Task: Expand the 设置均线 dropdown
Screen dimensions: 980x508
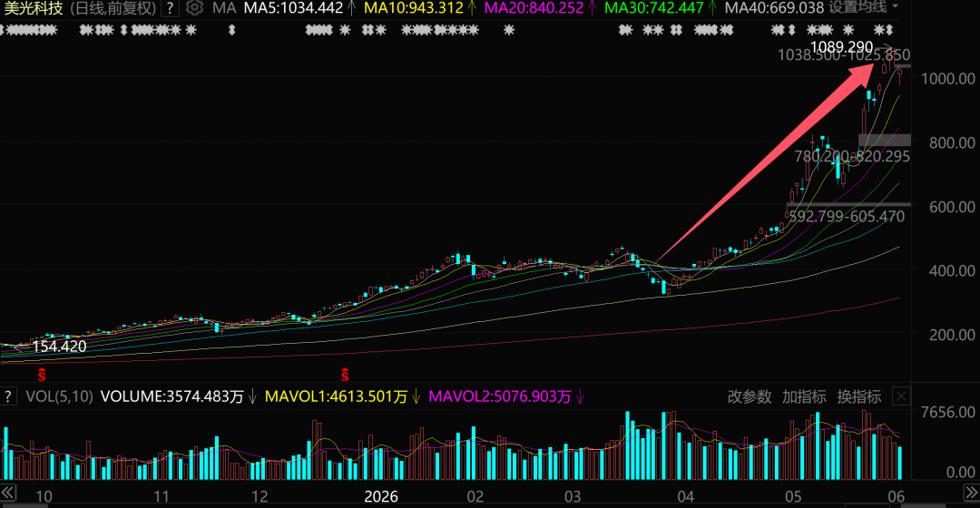Action: click(864, 7)
